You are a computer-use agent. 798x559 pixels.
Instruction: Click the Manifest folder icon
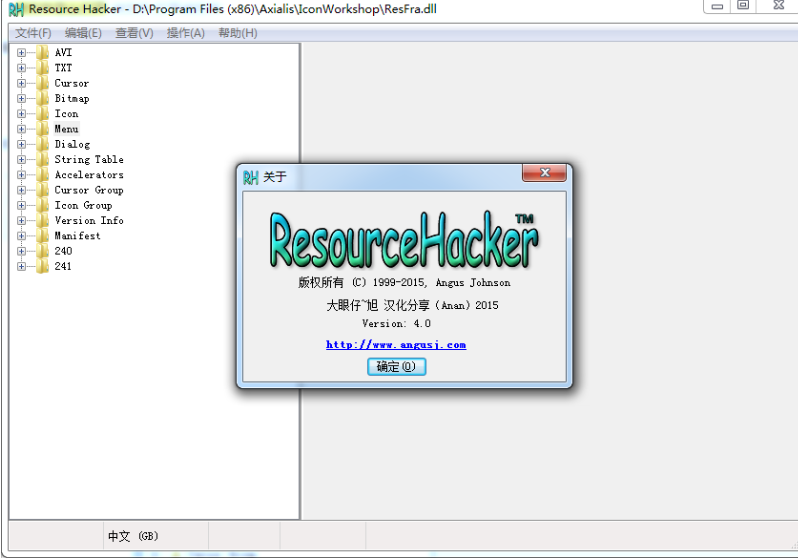pos(42,236)
